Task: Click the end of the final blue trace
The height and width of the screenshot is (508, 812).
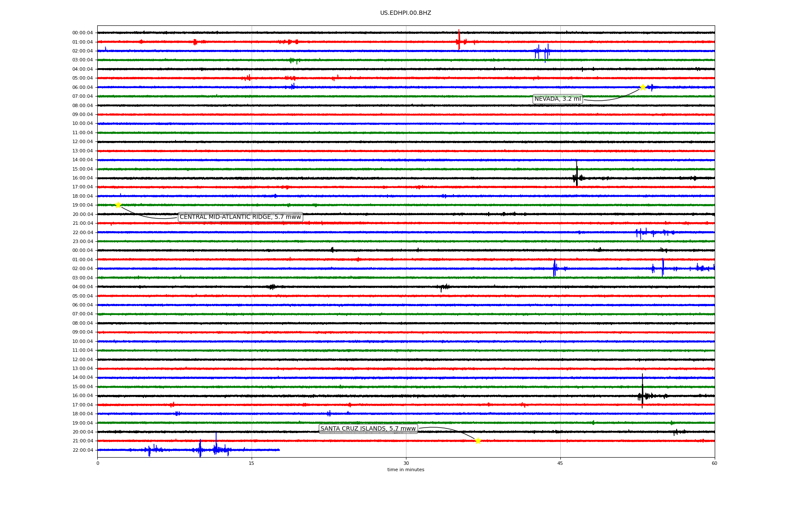Action: pos(279,450)
